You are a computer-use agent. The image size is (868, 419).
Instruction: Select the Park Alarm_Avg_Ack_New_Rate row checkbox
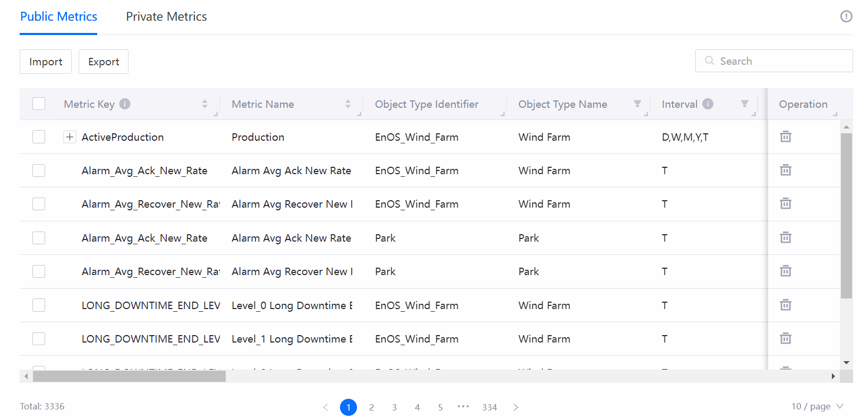pyautogui.click(x=39, y=238)
